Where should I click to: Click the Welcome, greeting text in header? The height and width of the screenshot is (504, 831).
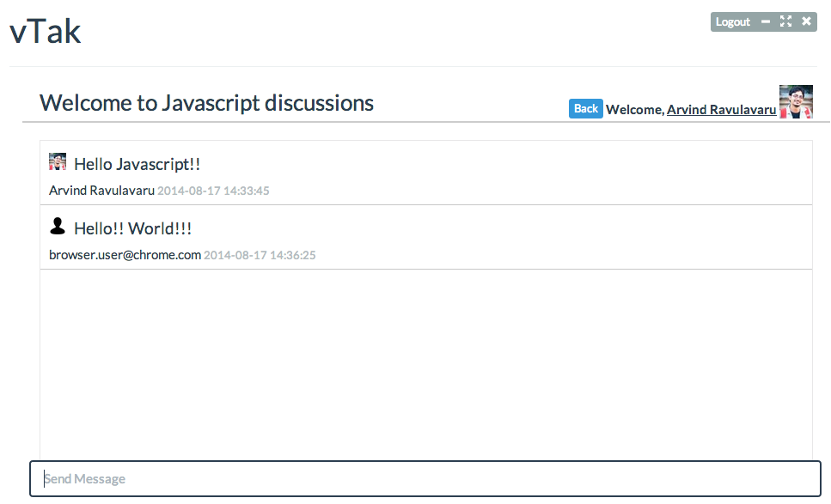tap(635, 110)
